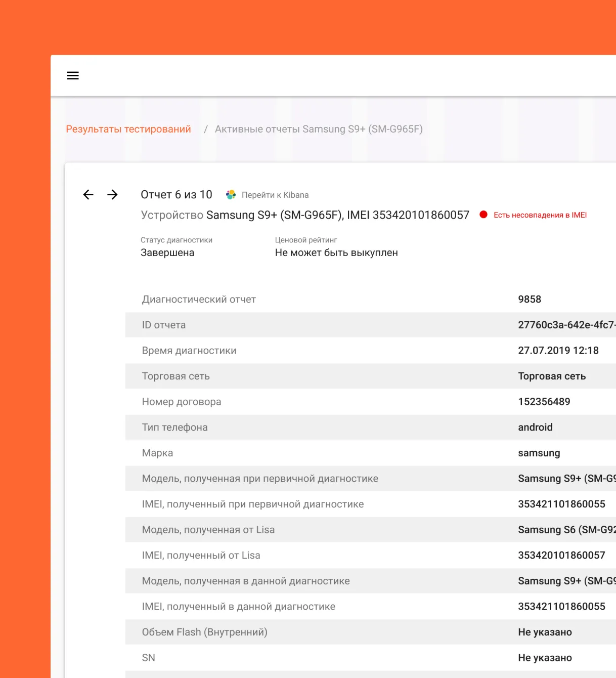The image size is (616, 678).
Task: Go to the next report arrow
Action: (x=112, y=195)
